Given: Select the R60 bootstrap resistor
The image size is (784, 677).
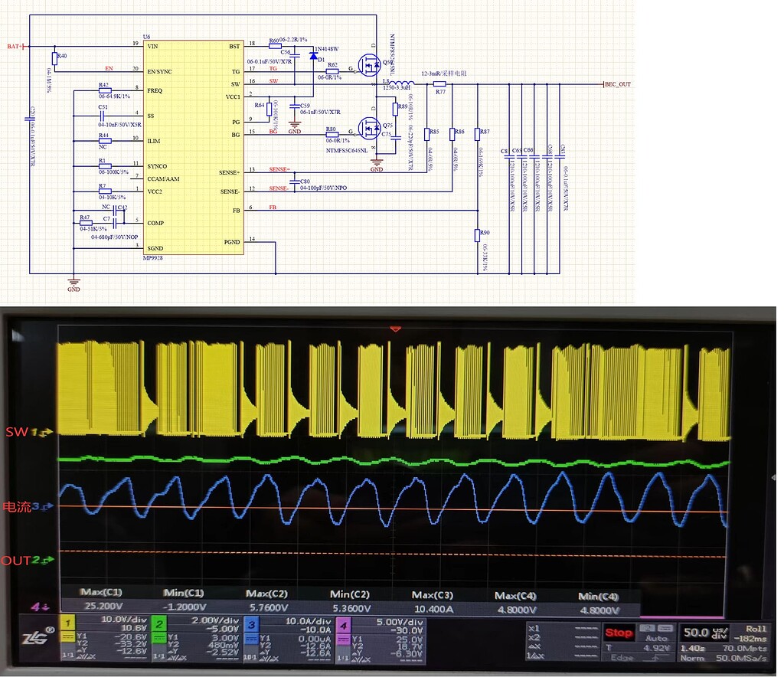Looking at the screenshot, I should (275, 46).
